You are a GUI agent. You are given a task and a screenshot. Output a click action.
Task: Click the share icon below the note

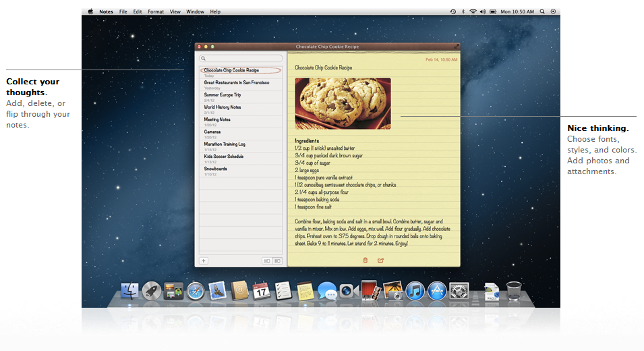381,260
